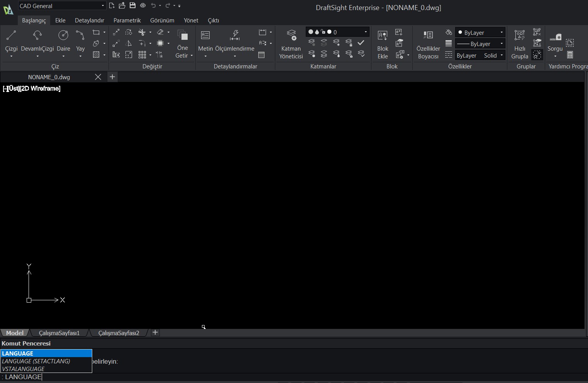Click the hatch fill pattern tool

[x=96, y=55]
